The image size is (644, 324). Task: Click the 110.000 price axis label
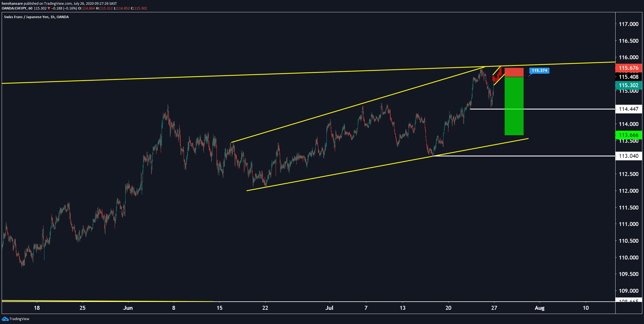coord(628,258)
